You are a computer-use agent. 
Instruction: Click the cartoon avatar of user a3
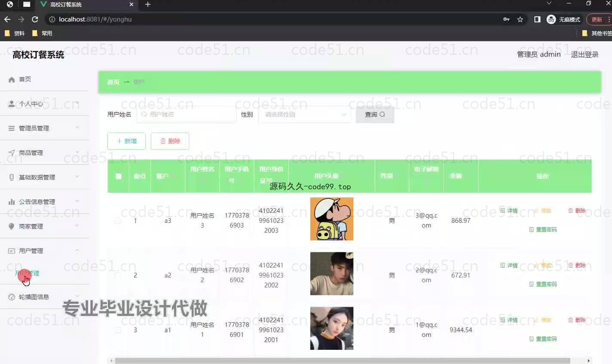tap(332, 219)
